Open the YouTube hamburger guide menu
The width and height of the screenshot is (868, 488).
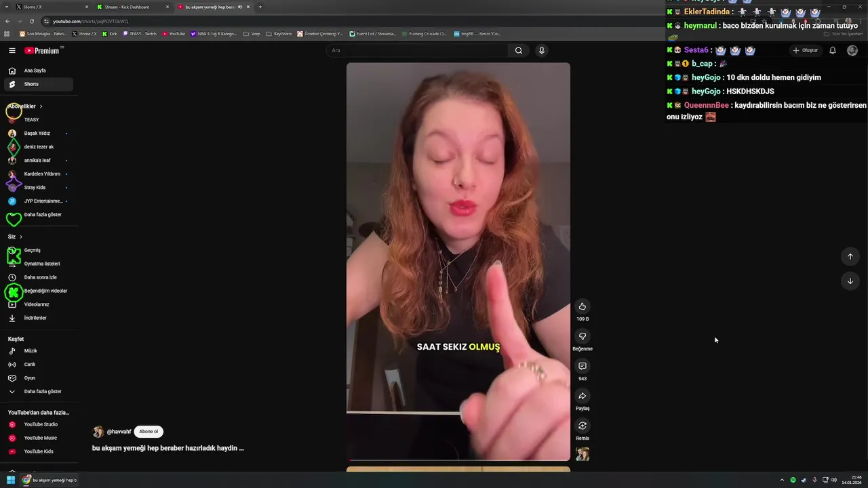(12, 50)
